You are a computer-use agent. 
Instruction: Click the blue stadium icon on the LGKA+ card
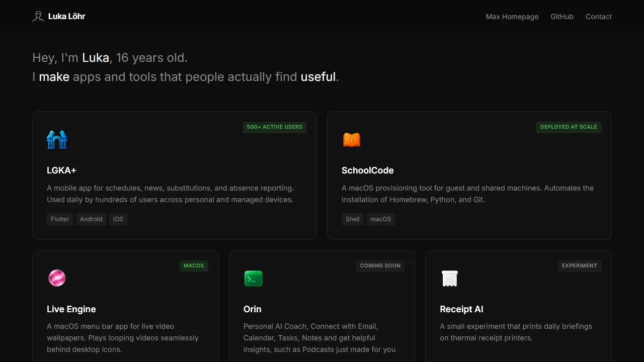coord(57,139)
